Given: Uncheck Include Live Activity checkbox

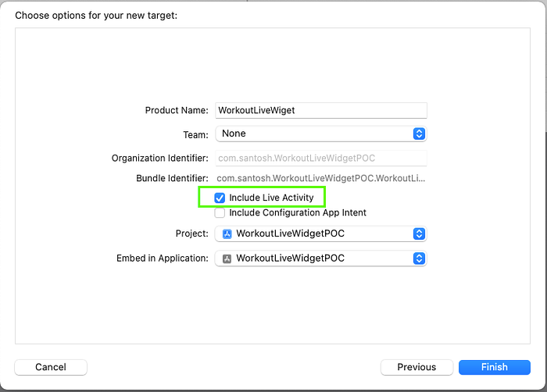Looking at the screenshot, I should click(220, 198).
